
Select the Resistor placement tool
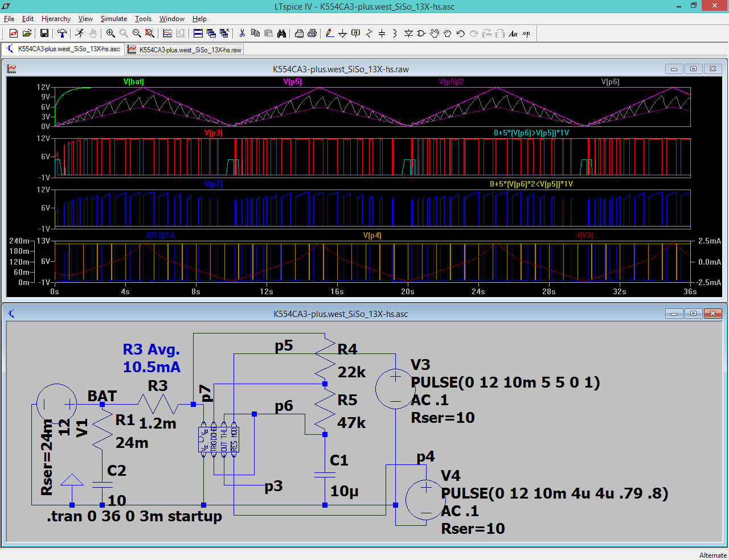click(x=369, y=34)
